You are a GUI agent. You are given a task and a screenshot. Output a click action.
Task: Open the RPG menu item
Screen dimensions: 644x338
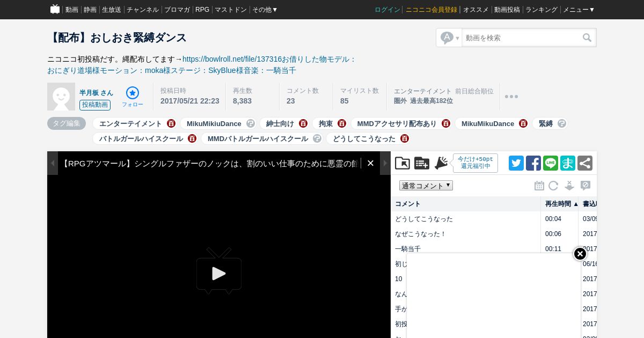[x=202, y=10]
